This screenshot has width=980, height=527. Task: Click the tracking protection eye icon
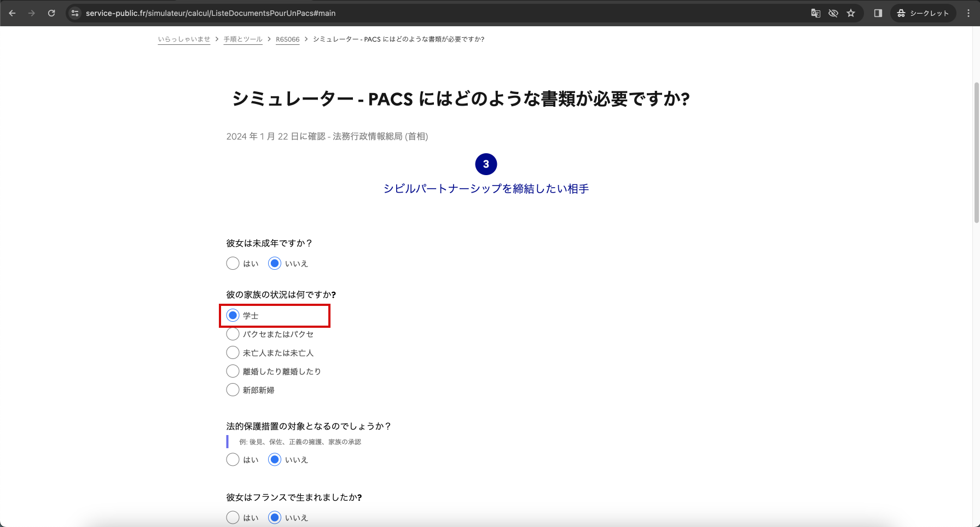pos(833,13)
